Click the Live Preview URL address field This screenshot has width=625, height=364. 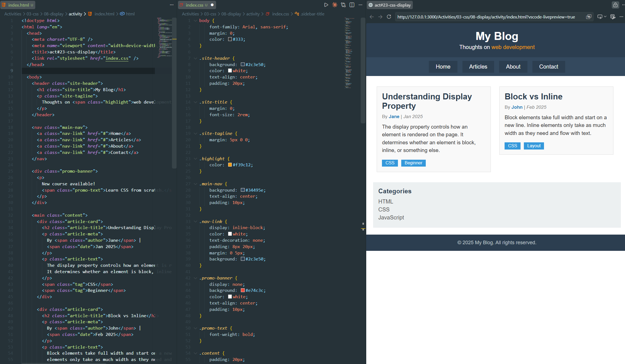tap(486, 17)
